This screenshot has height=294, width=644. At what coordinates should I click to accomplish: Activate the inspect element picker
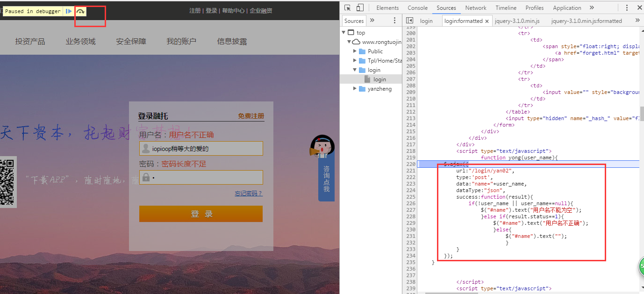(x=348, y=7)
